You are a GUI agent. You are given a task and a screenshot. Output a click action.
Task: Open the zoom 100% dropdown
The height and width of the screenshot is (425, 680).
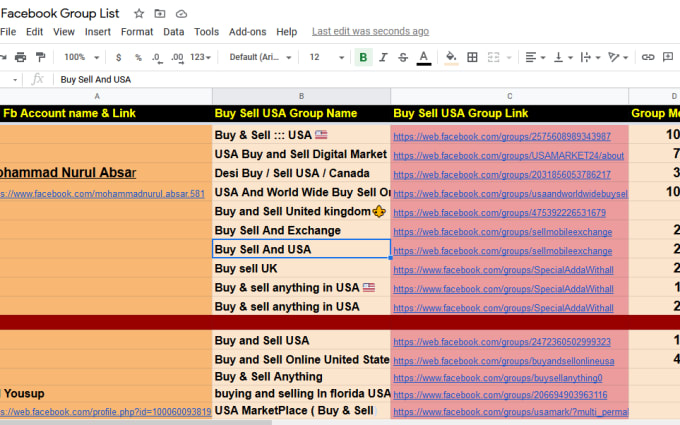[x=82, y=57]
